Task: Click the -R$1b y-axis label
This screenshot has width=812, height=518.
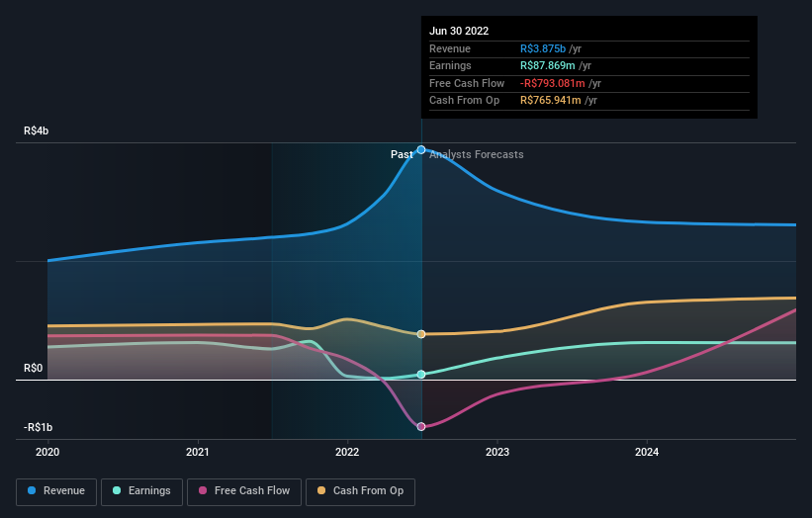Action: click(x=38, y=427)
